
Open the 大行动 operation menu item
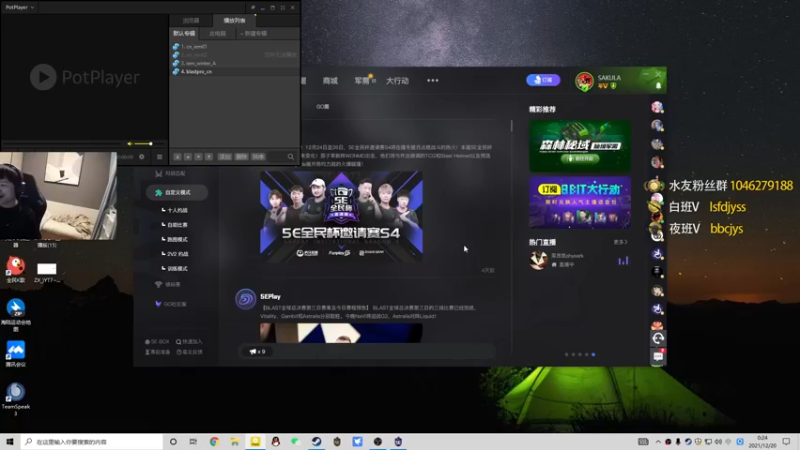[397, 81]
